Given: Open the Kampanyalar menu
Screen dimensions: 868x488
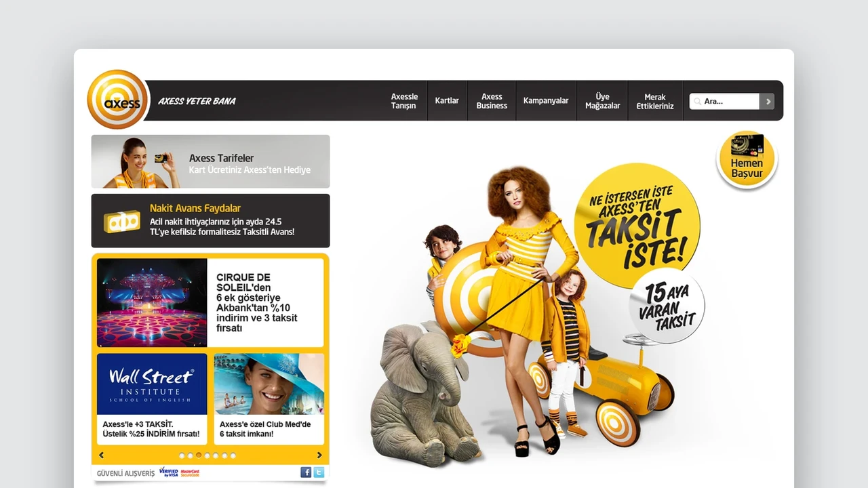Looking at the screenshot, I should click(x=546, y=101).
